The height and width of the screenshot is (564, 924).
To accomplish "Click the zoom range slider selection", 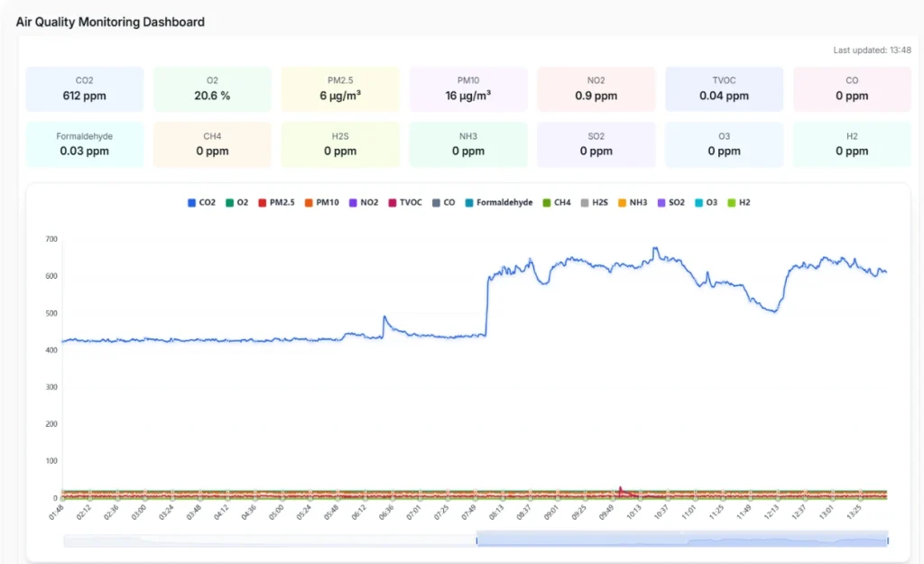I will click(x=681, y=540).
